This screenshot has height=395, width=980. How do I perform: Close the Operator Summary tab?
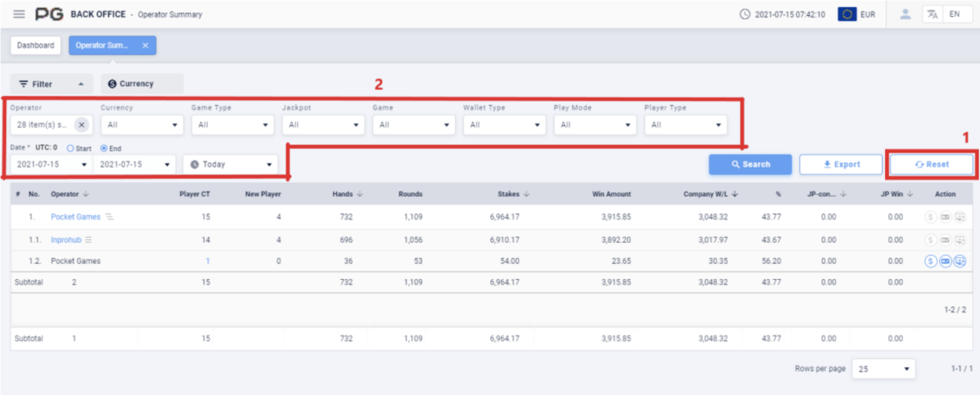(145, 46)
